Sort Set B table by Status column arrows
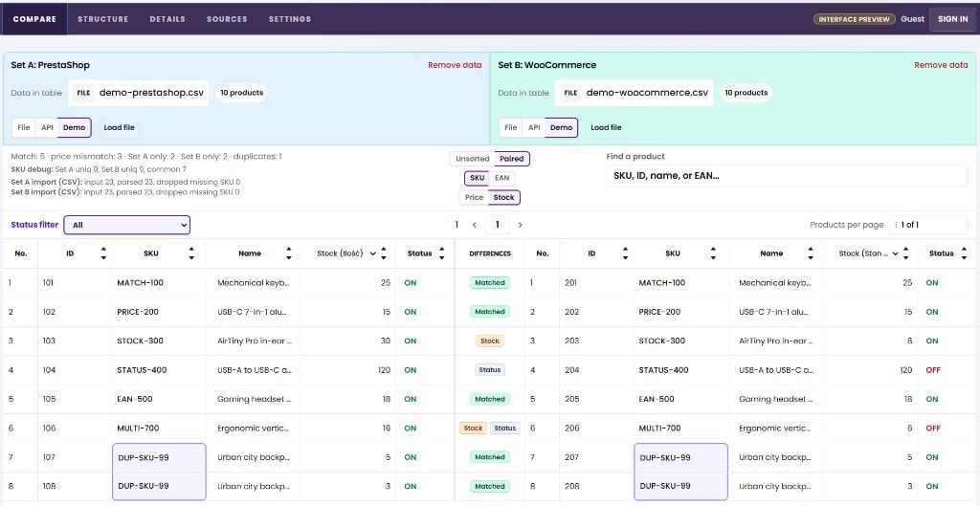 (x=963, y=253)
